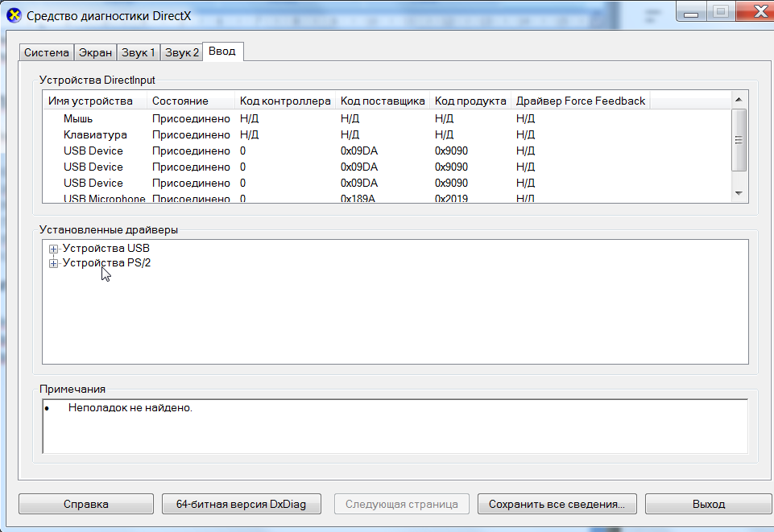
Task: Select the Устройства PS/2 tree label
Action: click(106, 263)
